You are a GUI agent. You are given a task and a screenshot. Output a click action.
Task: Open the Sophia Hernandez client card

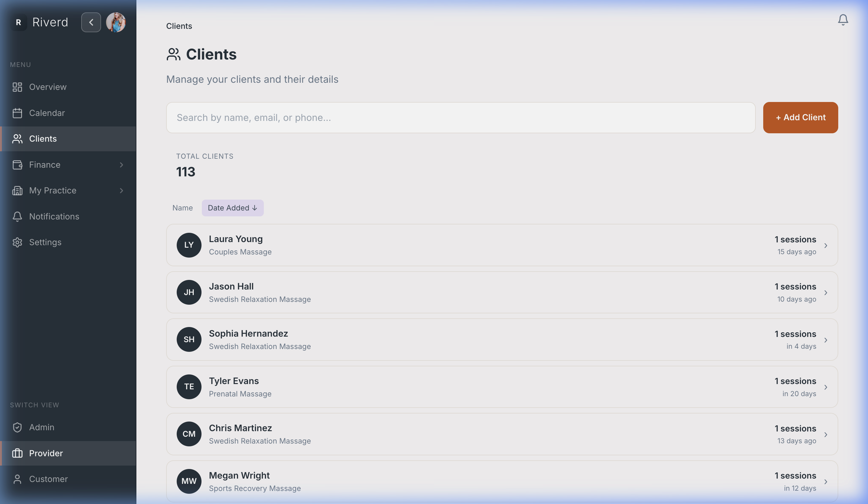coord(502,339)
